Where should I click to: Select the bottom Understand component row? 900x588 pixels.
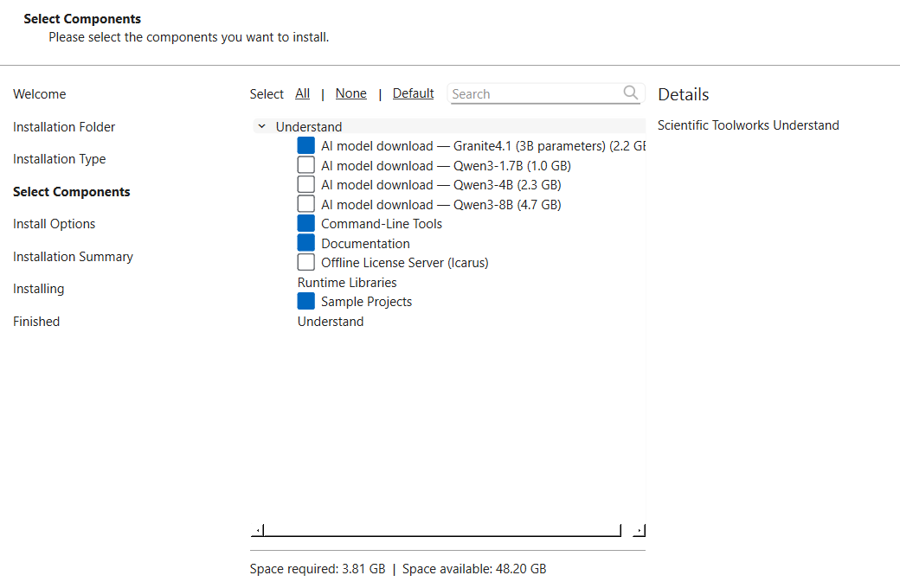[331, 322]
